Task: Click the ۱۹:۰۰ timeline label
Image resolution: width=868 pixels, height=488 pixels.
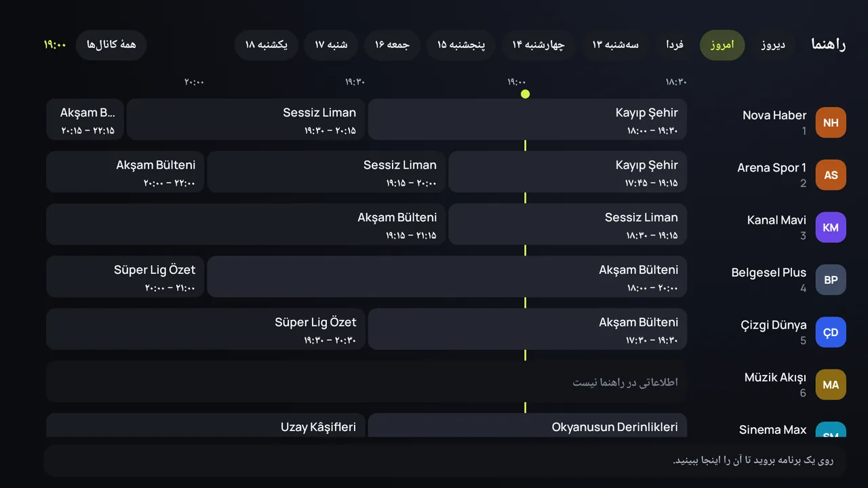Action: tap(516, 82)
